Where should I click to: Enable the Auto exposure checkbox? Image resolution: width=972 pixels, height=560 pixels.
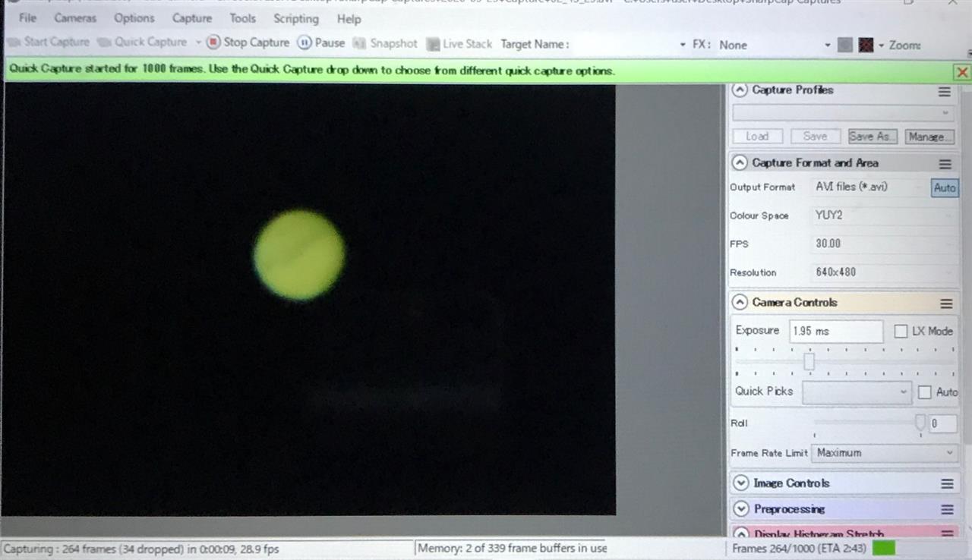924,392
